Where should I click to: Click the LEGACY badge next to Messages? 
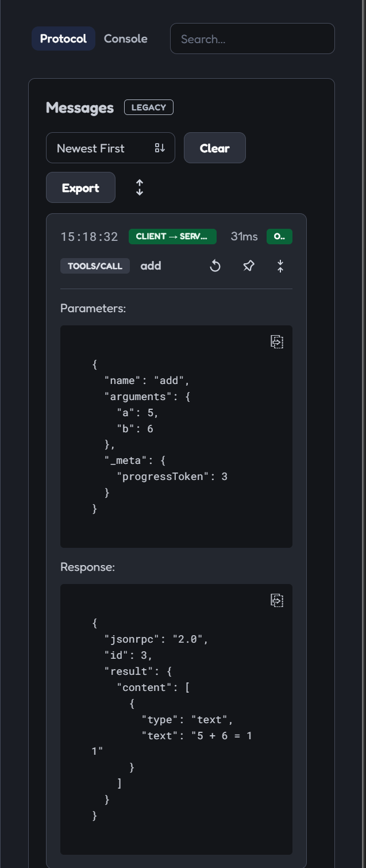pyautogui.click(x=149, y=107)
